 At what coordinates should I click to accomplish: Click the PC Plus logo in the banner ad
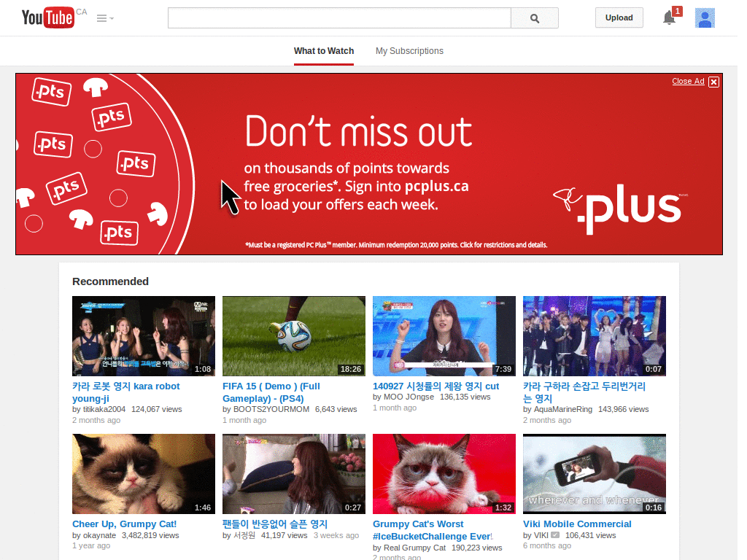[621, 209]
